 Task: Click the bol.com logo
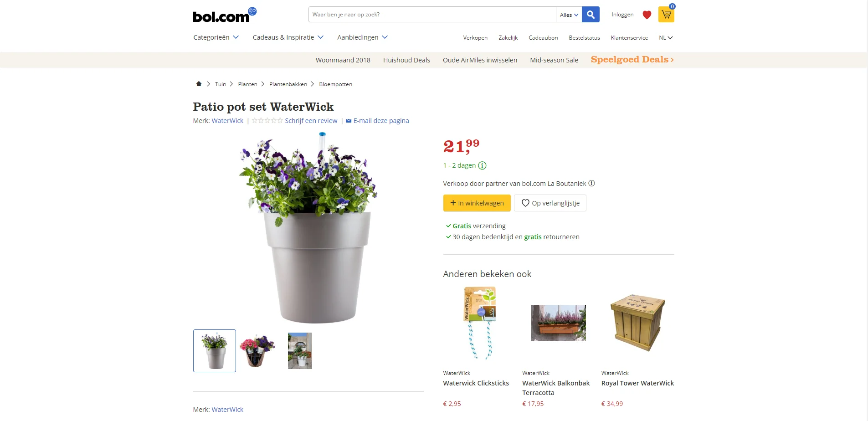[x=225, y=15]
